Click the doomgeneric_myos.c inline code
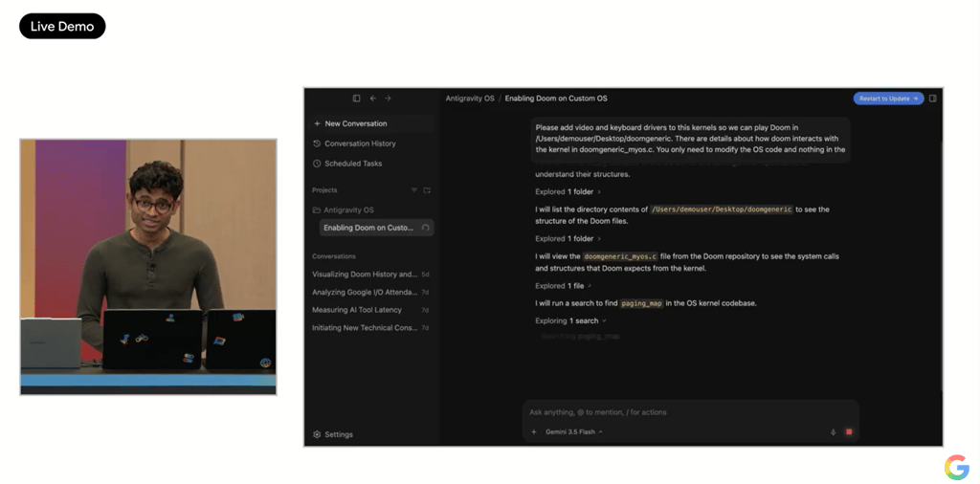This screenshot has width=980, height=484. pos(620,256)
